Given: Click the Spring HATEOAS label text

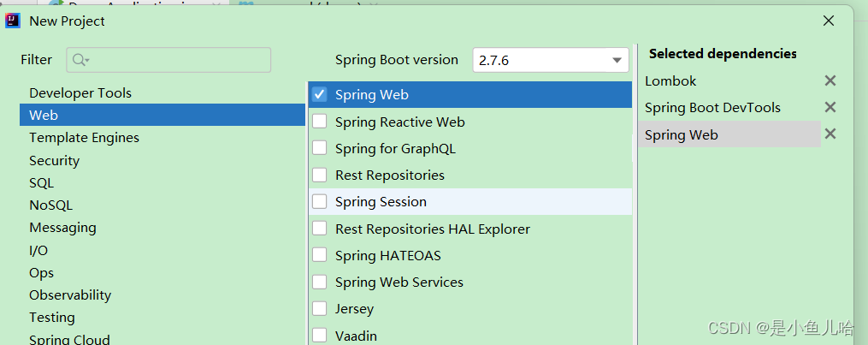Looking at the screenshot, I should click(388, 255).
